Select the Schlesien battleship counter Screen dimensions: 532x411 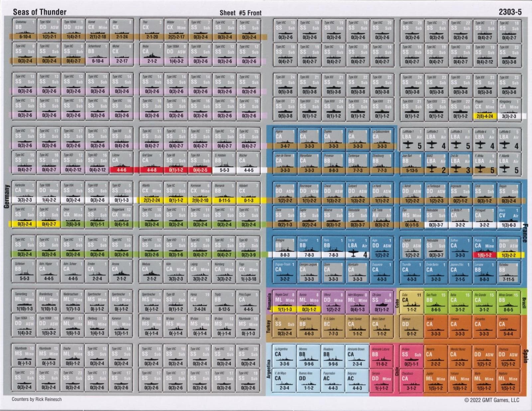click(25, 272)
